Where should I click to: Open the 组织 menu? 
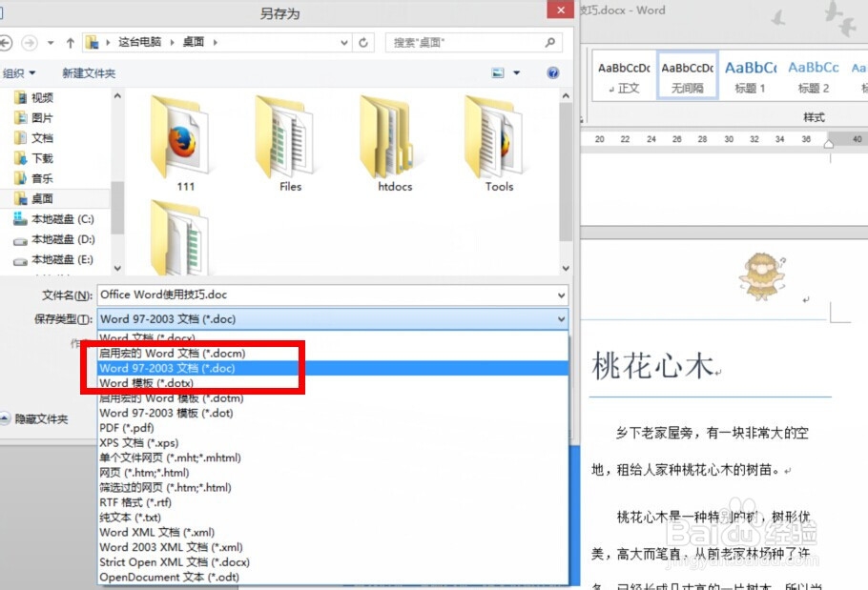coord(19,73)
